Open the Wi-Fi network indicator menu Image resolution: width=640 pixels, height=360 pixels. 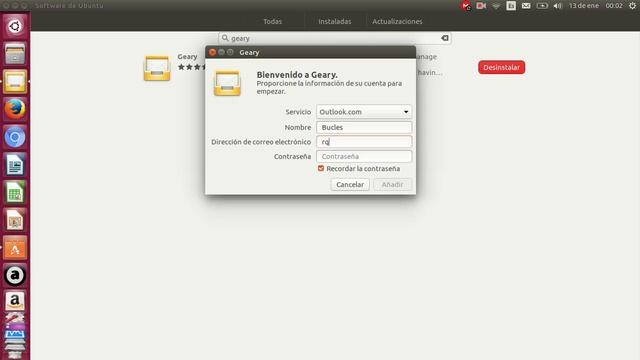click(x=496, y=6)
